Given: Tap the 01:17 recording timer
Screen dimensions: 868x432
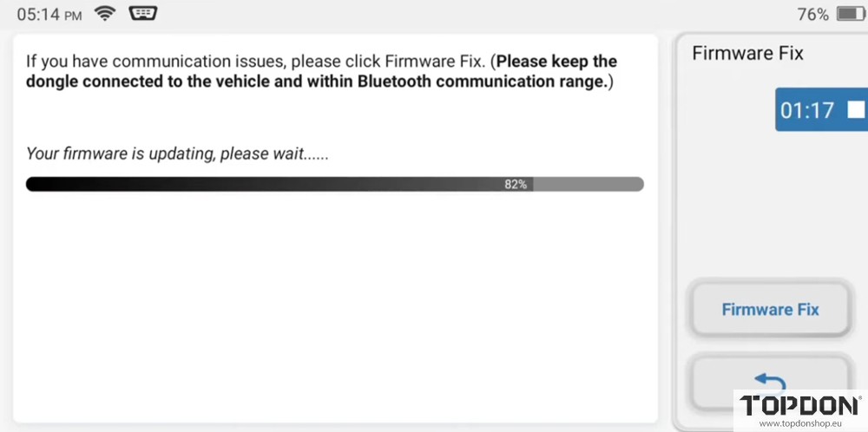Looking at the screenshot, I should point(806,110).
